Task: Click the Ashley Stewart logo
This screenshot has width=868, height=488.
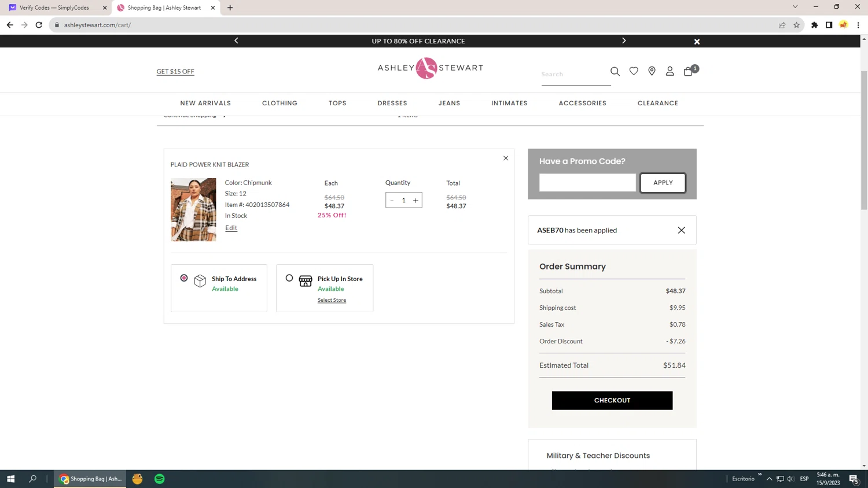Action: pyautogui.click(x=430, y=68)
